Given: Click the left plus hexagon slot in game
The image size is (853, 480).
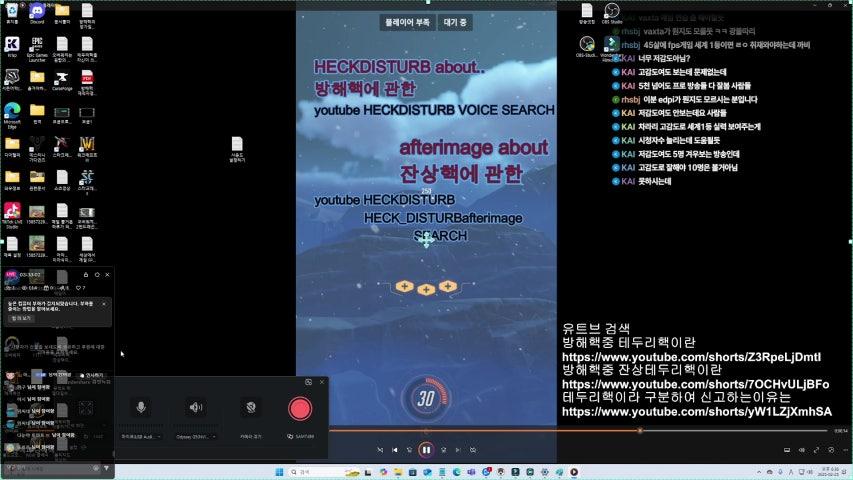Looking at the screenshot, I should (404, 286).
